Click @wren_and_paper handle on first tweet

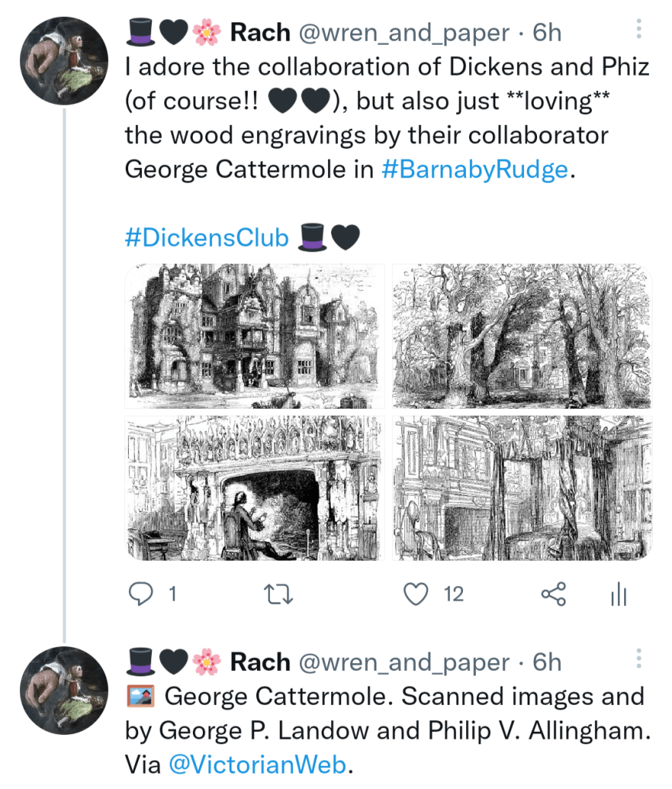[x=404, y=33]
